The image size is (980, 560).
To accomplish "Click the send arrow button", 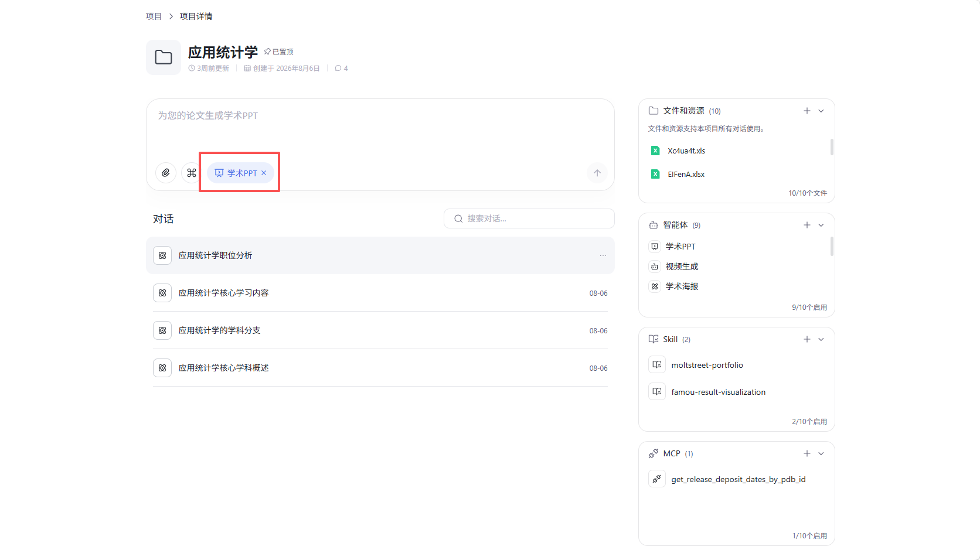I will tap(597, 173).
